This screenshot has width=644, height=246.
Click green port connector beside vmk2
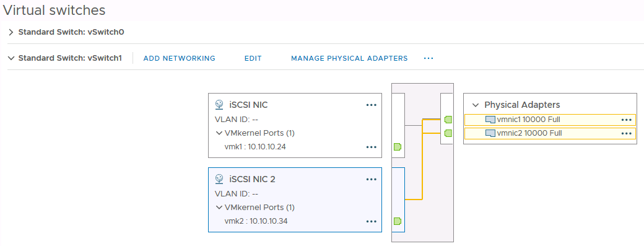(x=397, y=221)
